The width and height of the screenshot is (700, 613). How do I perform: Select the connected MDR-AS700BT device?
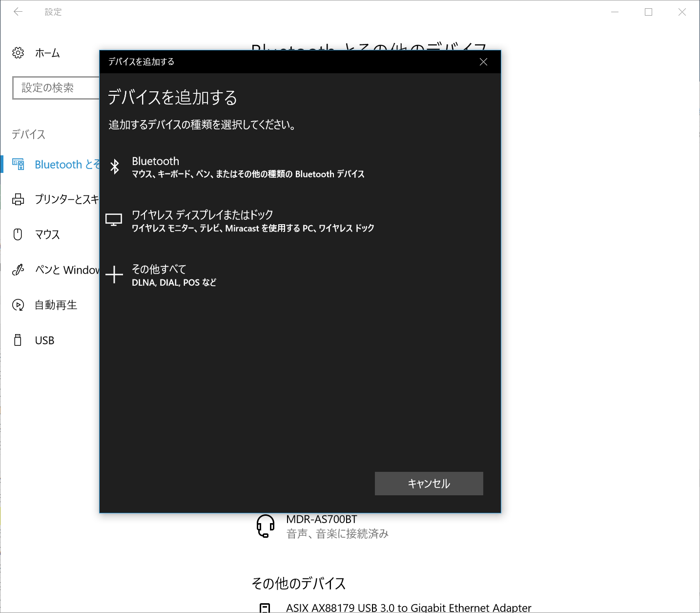tap(337, 526)
